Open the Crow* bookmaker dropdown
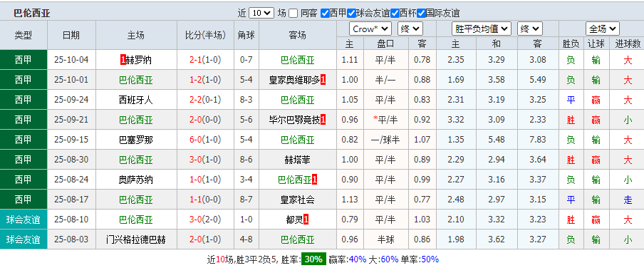The width and height of the screenshot is (644, 268). [x=370, y=29]
